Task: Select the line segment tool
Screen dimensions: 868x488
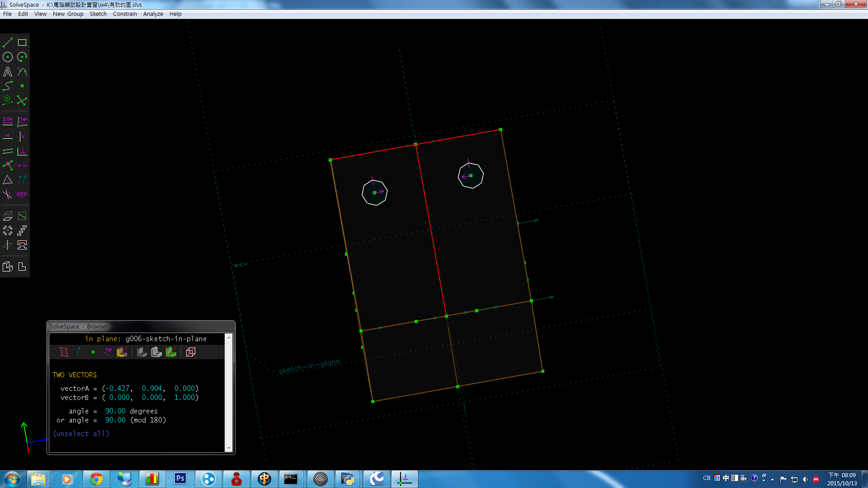Action: pyautogui.click(x=8, y=43)
